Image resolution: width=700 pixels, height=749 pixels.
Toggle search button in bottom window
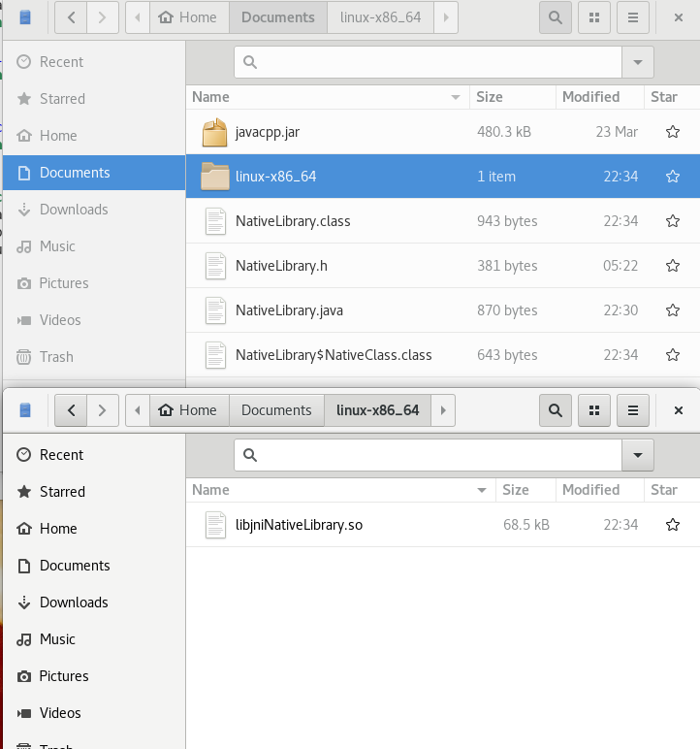tap(556, 410)
